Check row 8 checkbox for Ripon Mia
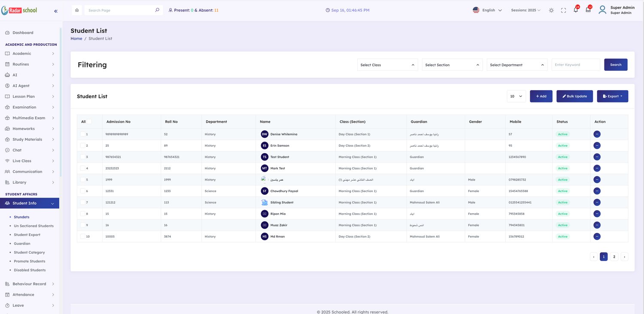644x314 pixels. pos(82,214)
